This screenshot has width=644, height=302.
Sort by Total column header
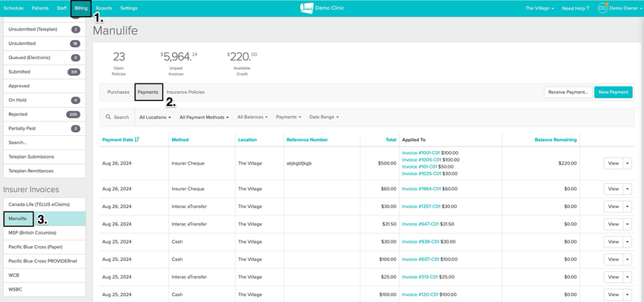(x=391, y=140)
